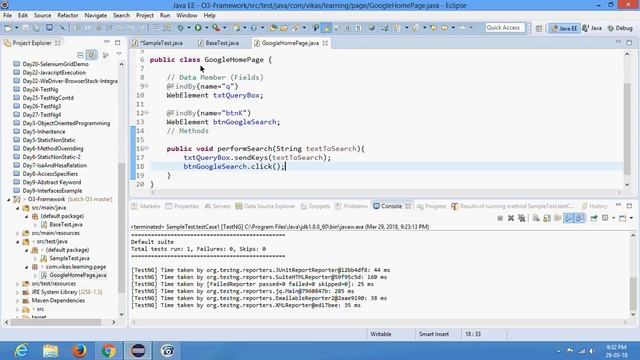Image resolution: width=640 pixels, height=360 pixels.
Task: Open File Explorer from taskbar
Action: [x=50, y=351]
